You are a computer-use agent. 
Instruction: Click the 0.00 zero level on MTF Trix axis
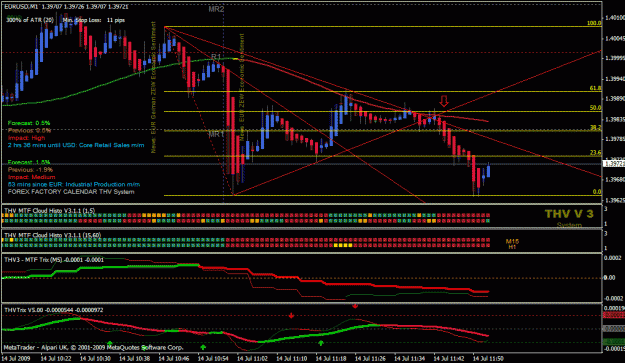(609, 277)
